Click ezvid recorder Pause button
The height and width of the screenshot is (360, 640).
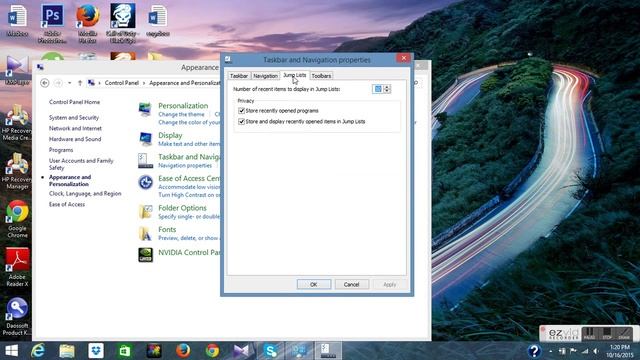[x=589, y=333]
